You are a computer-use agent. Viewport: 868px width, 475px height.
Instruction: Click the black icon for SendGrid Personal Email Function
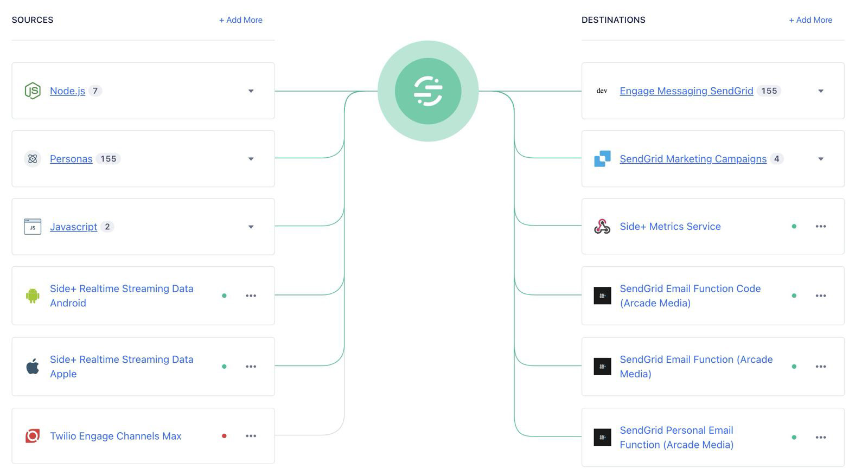[x=602, y=437]
